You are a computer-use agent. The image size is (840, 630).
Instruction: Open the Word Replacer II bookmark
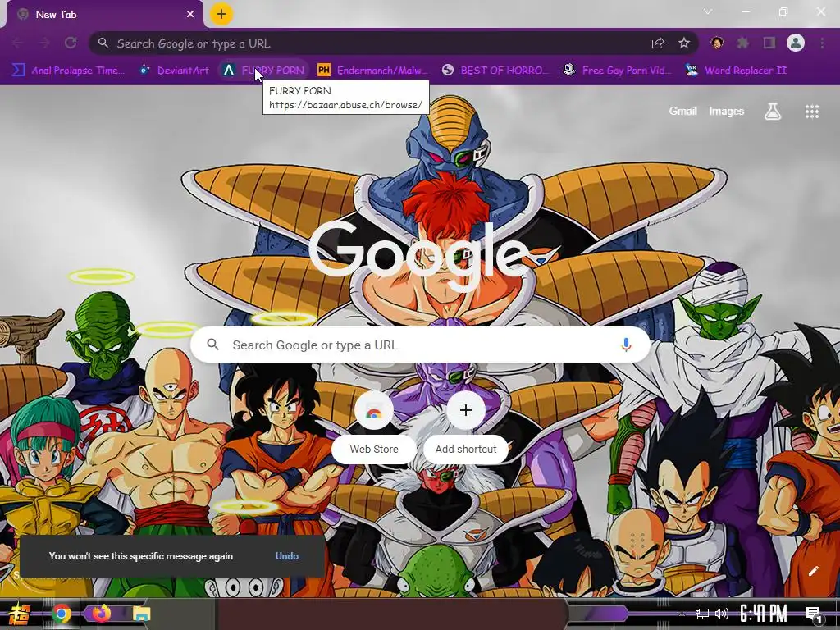736,71
